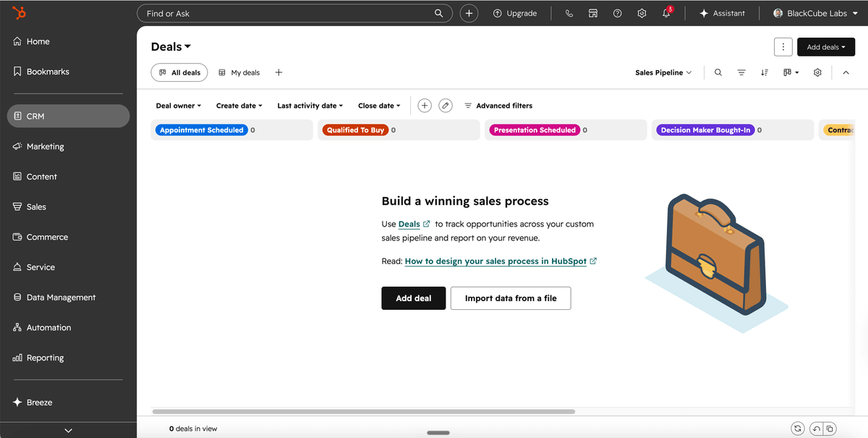This screenshot has height=438, width=868.
Task: Add a quick filter with circled plus
Action: click(x=425, y=106)
